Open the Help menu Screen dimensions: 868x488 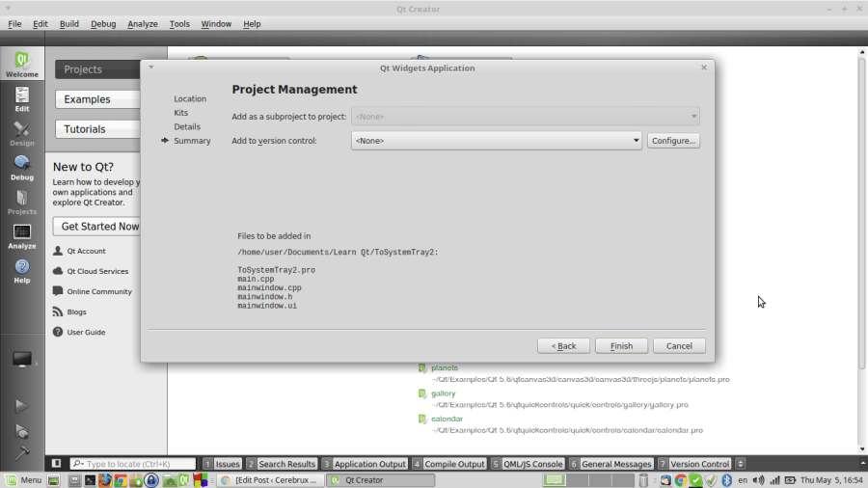pyautogui.click(x=252, y=24)
